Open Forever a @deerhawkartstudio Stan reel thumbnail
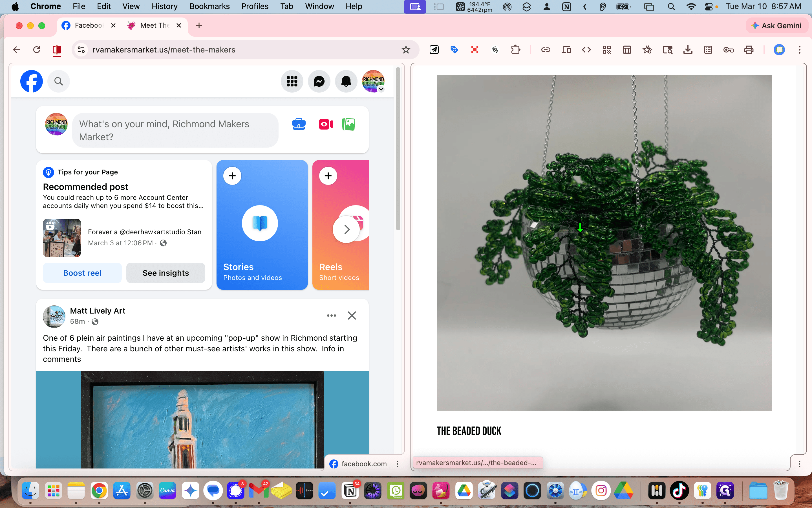812x508 pixels. click(x=62, y=238)
